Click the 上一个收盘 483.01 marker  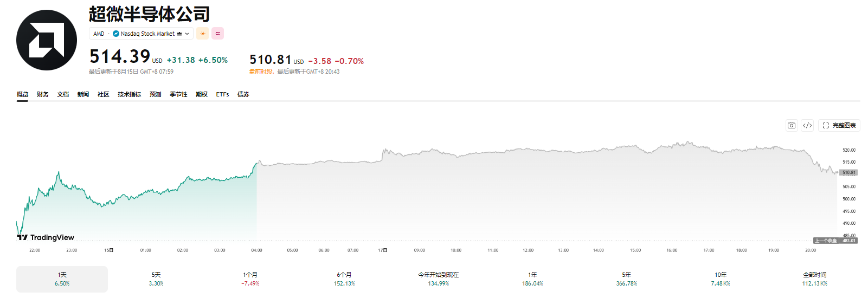click(835, 241)
